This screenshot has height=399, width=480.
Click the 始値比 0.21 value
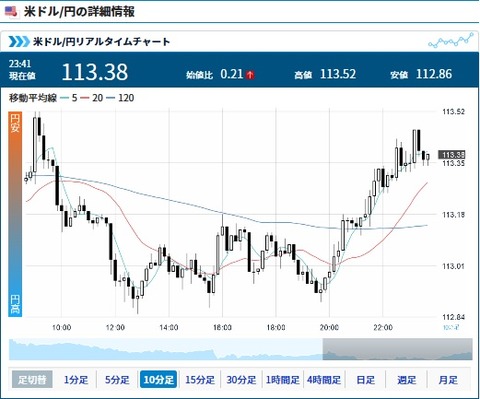click(232, 74)
